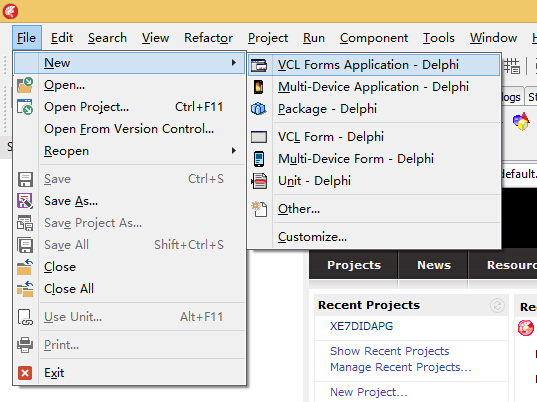Click the VCL Form icon
Image resolution: width=537 pixels, height=402 pixels.
pos(259,137)
